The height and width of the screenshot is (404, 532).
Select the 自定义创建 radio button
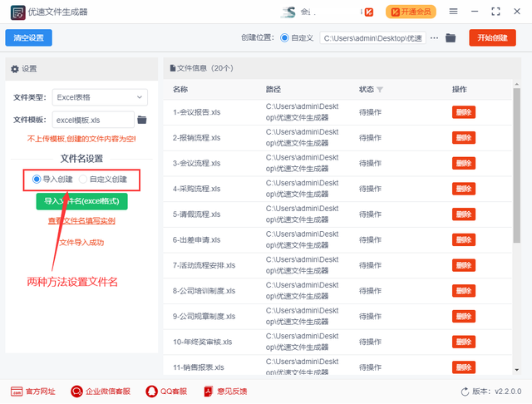tap(82, 179)
